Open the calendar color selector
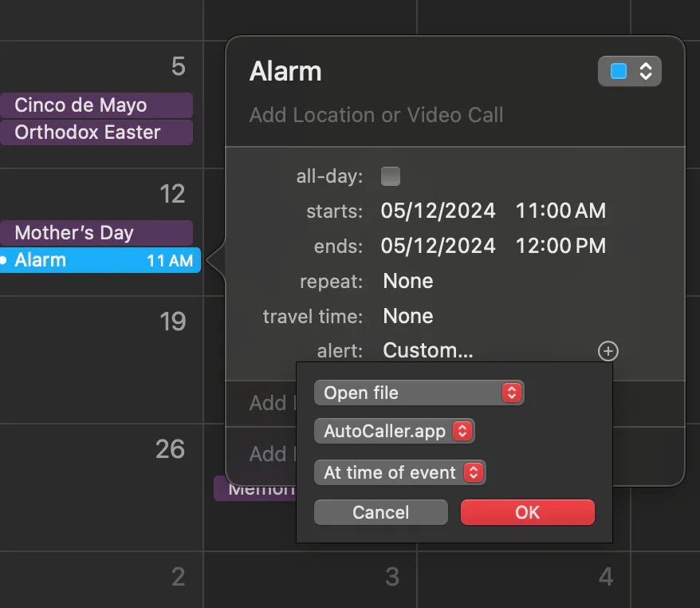This screenshot has height=608, width=700. [629, 71]
